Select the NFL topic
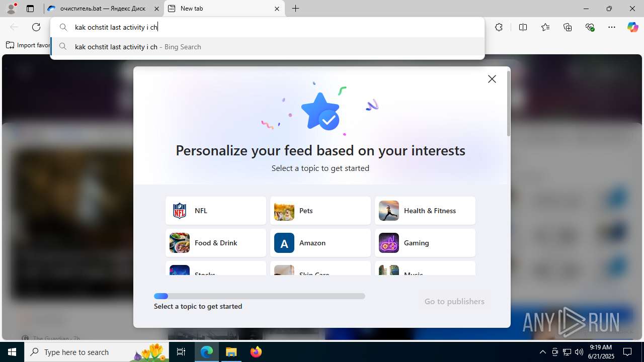This screenshot has width=644, height=362. 216,211
